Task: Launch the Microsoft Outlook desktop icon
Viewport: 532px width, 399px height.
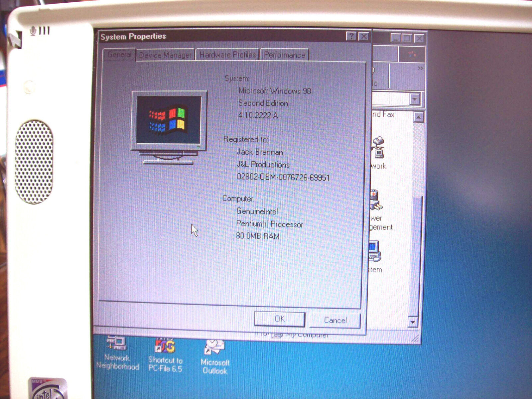Action: (215, 357)
